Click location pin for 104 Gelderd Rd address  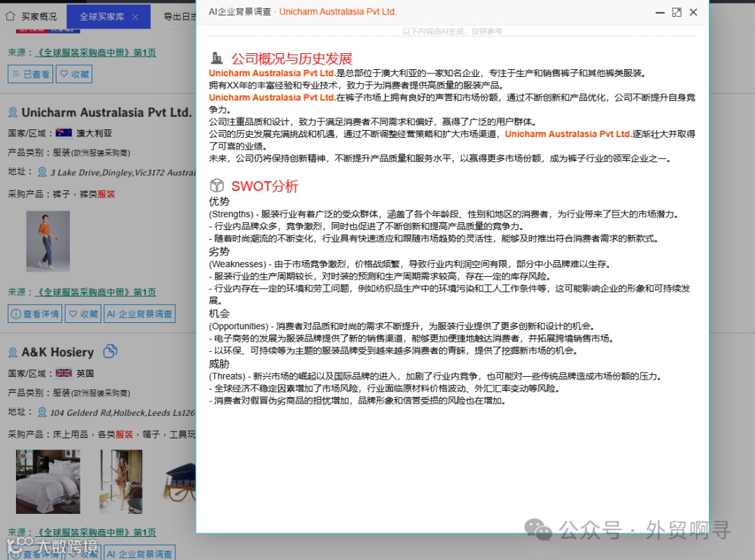pos(43,412)
